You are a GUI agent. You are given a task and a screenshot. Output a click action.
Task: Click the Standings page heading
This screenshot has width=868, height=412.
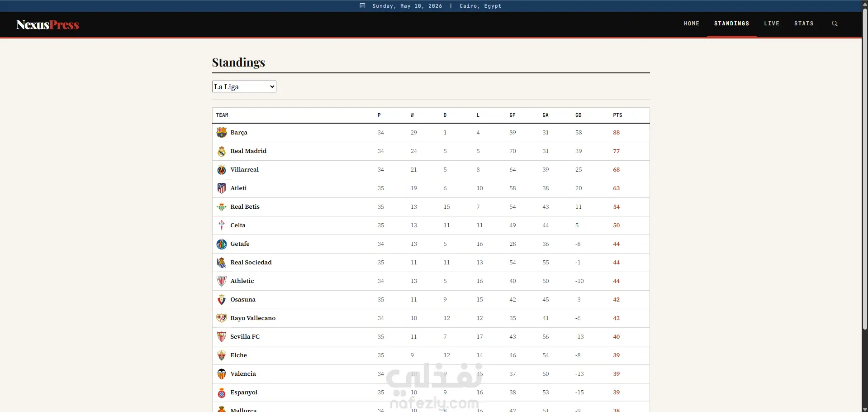pos(238,62)
